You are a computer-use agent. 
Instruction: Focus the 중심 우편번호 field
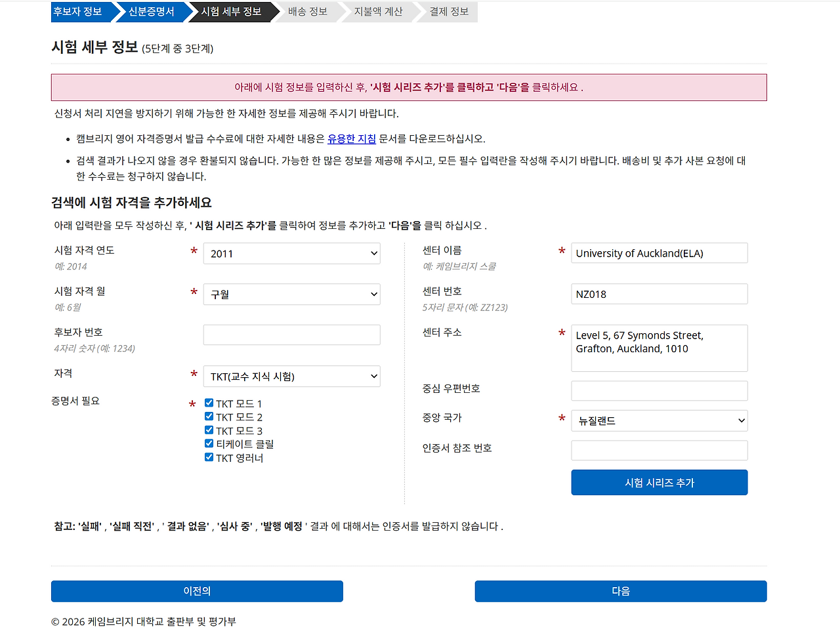click(659, 390)
